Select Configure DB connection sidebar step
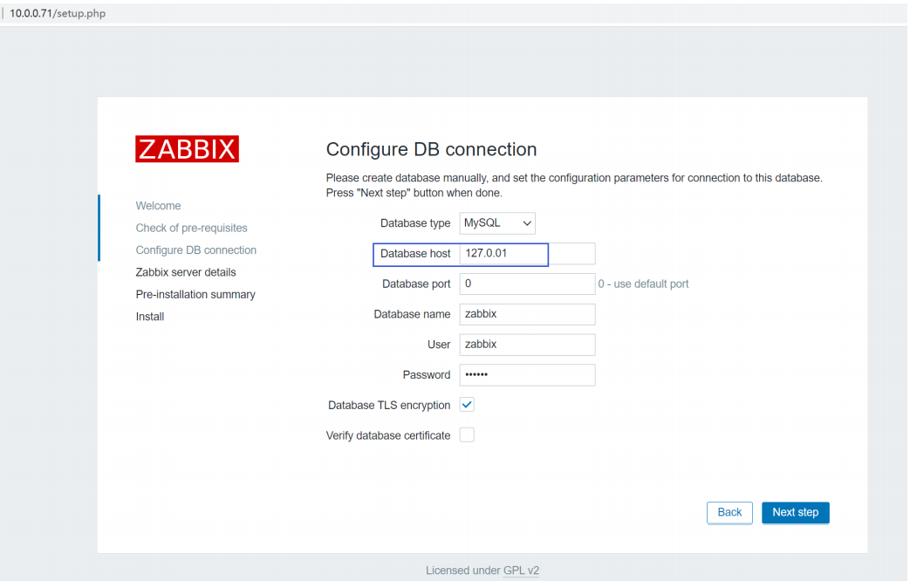This screenshot has height=588, width=910. (196, 250)
